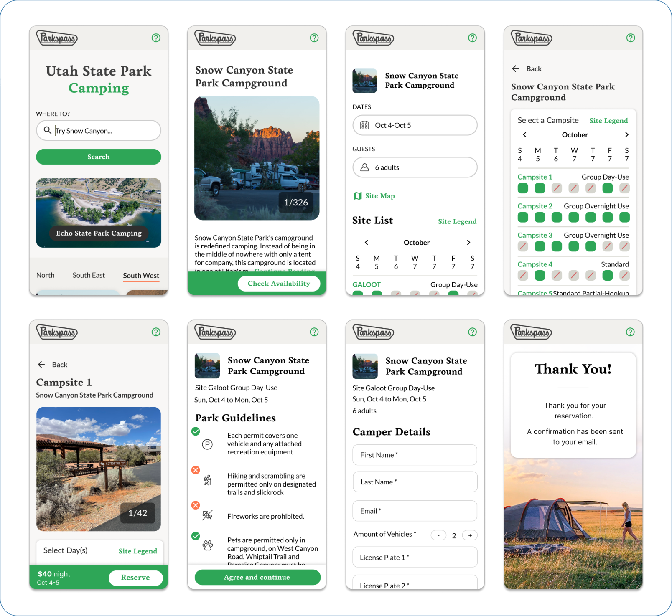Image resolution: width=672 pixels, height=616 pixels.
Task: Open the Oct 4-Oct 5 dates picker
Action: coord(415,125)
